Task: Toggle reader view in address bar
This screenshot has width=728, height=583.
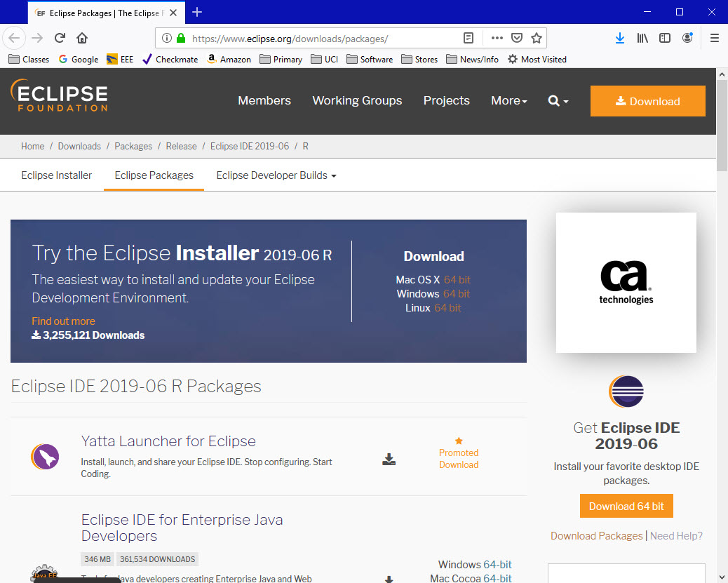Action: click(x=469, y=38)
